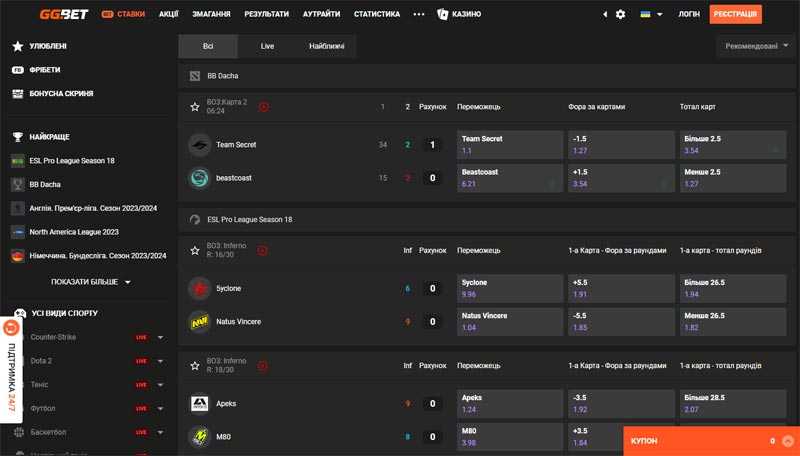800x456 pixels.
Task: Open the three-dots more menu
Action: click(419, 14)
